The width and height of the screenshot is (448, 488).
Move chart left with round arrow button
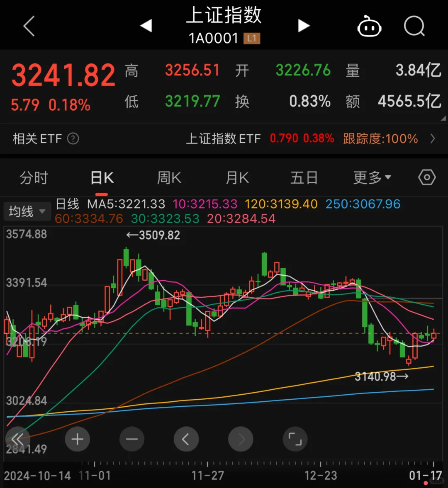[186, 439]
